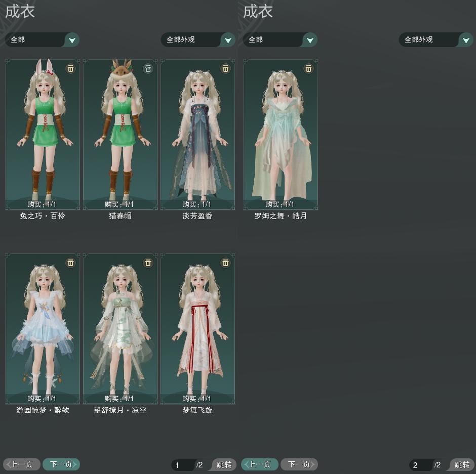
Task: Click 上一页 button on page 2 panel
Action: 260,464
